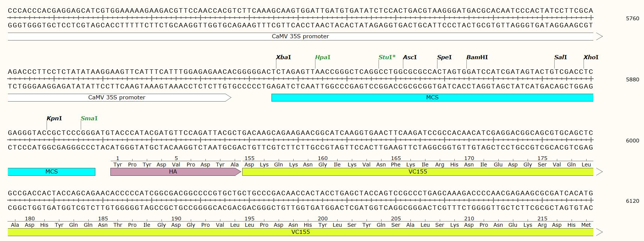Click the SpeI restriction site label
Screen dimensions: 644x241
click(444, 57)
